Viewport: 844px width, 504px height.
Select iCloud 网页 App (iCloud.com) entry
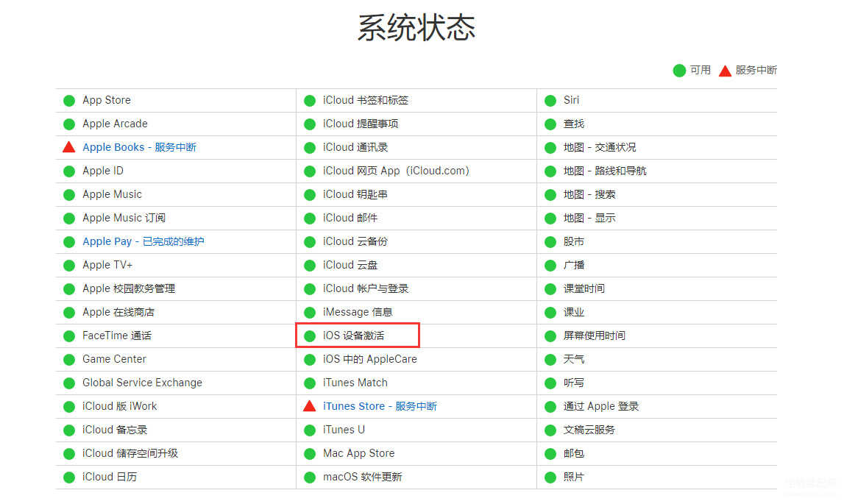tap(396, 171)
